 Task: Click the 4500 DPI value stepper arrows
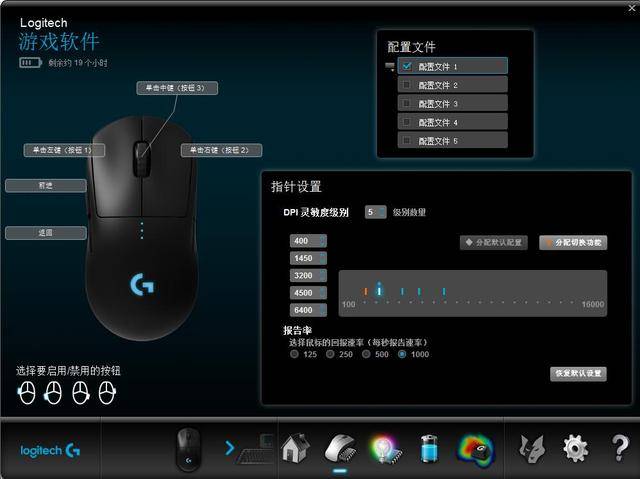click(323, 293)
